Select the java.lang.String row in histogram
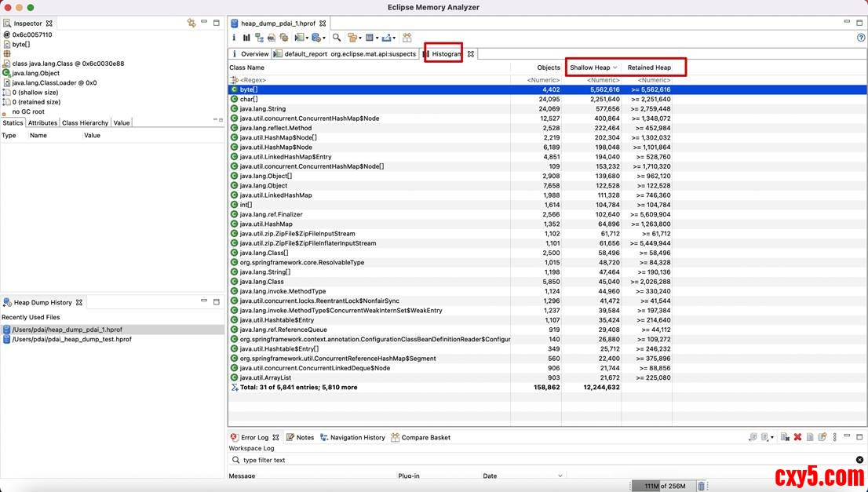The height and width of the screenshot is (492, 868). tap(263, 109)
